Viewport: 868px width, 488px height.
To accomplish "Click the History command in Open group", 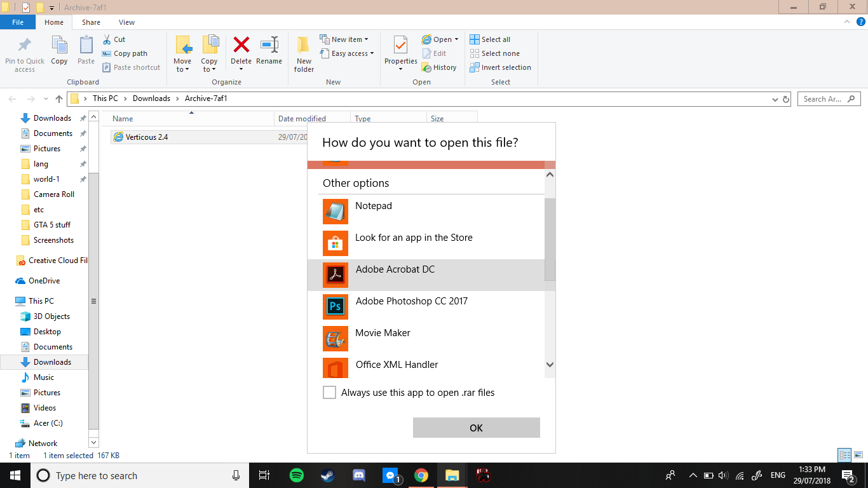I will point(439,67).
